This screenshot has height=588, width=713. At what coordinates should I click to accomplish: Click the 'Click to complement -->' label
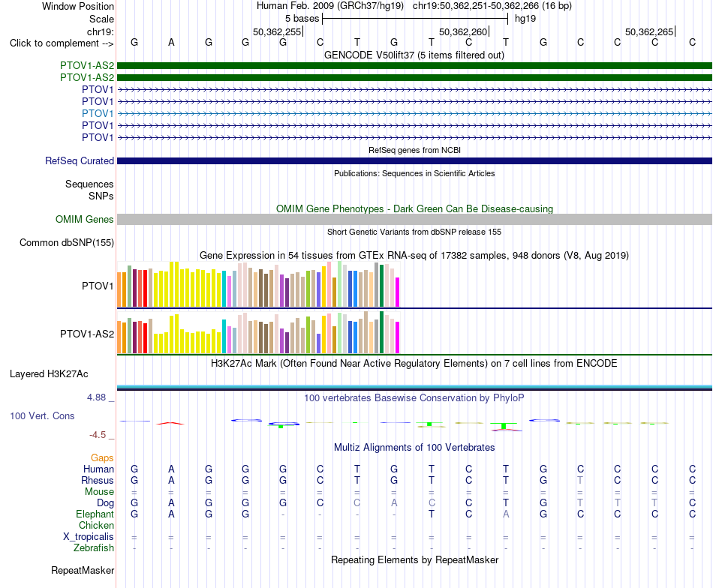click(x=62, y=43)
